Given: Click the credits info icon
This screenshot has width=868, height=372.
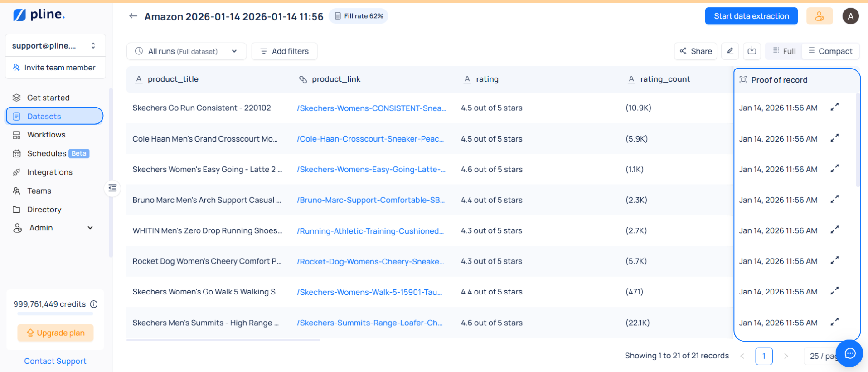Looking at the screenshot, I should [94, 304].
